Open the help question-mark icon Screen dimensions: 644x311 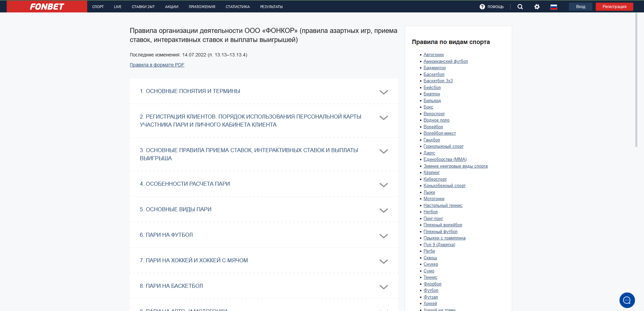click(482, 7)
